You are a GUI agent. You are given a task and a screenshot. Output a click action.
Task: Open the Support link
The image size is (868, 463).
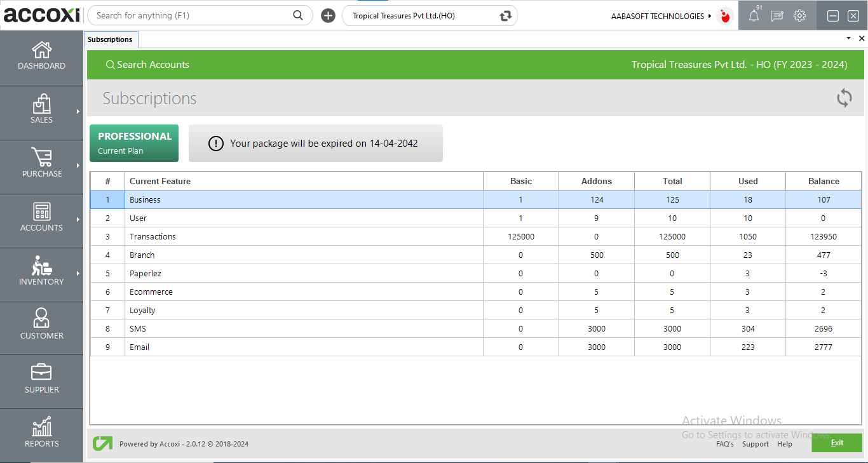click(756, 444)
